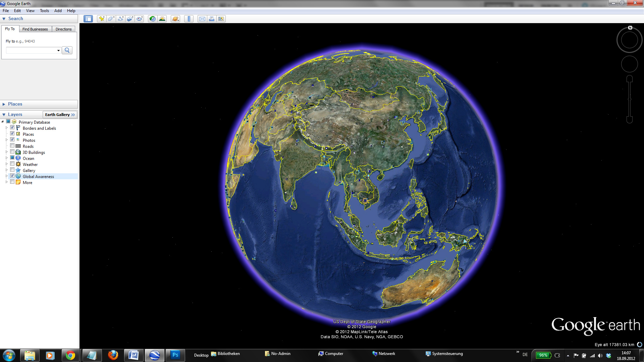Click the Save image icon
This screenshot has width=644, height=362.
[x=221, y=18]
